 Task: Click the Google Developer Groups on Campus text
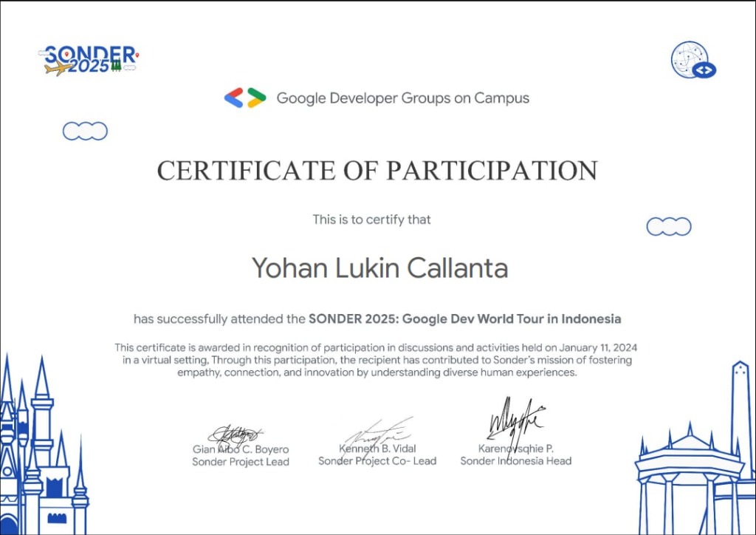(x=402, y=98)
